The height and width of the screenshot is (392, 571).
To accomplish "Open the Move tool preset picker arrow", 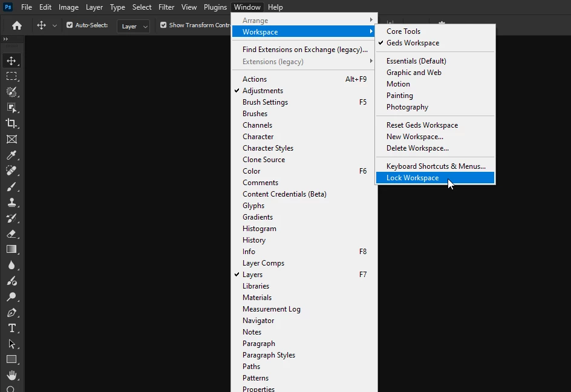I will pos(54,26).
